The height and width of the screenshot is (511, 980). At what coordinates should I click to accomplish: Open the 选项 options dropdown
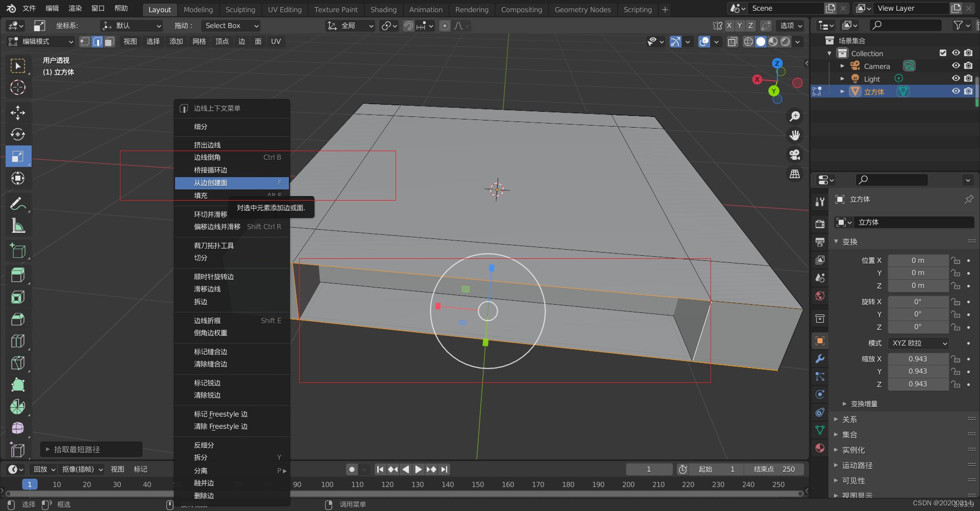pyautogui.click(x=791, y=26)
